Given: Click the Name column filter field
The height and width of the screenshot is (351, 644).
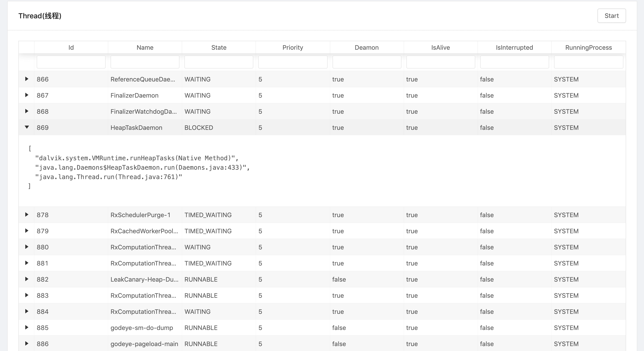Looking at the screenshot, I should [145, 62].
